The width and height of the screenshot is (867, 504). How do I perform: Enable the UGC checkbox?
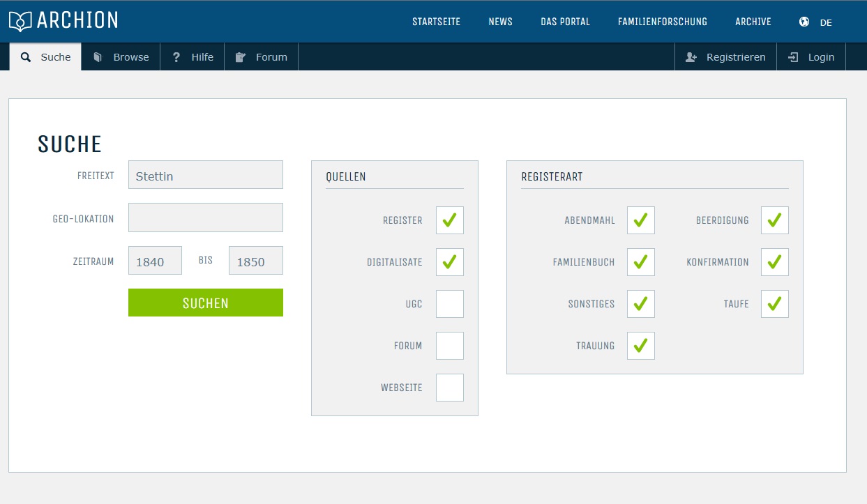click(450, 304)
